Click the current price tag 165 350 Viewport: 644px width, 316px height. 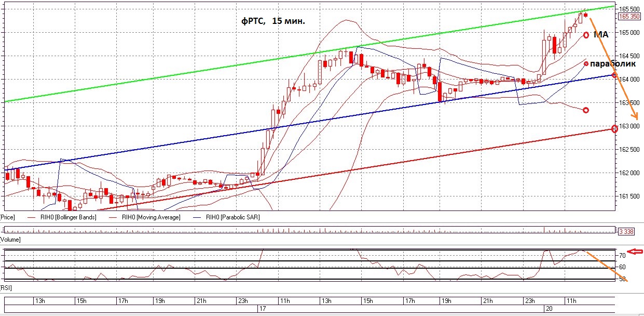coord(628,17)
